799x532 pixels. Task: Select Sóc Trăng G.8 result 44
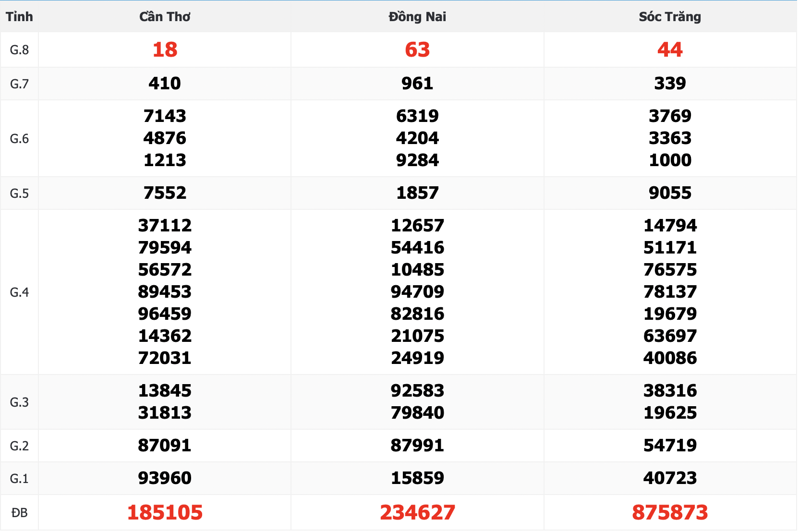click(x=670, y=49)
